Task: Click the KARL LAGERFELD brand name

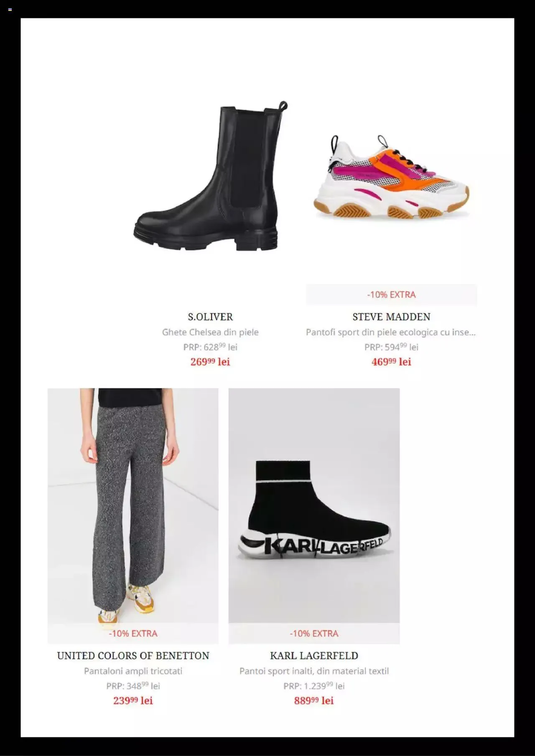Action: point(314,656)
